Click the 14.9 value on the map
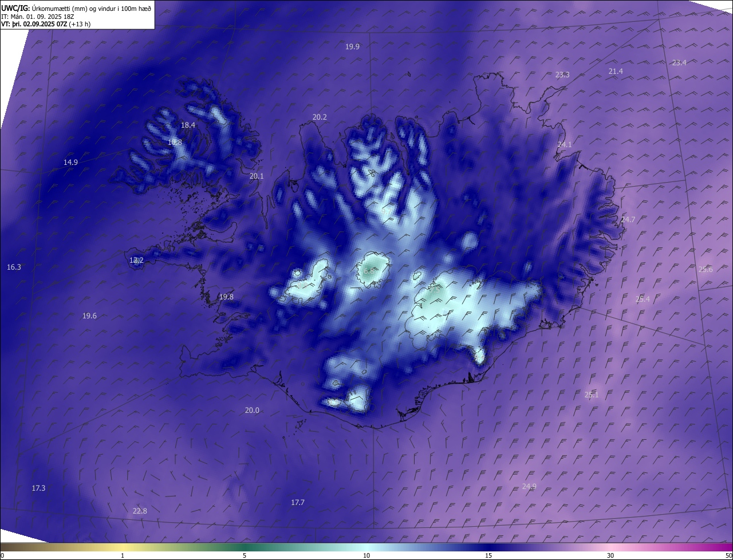 (x=70, y=163)
